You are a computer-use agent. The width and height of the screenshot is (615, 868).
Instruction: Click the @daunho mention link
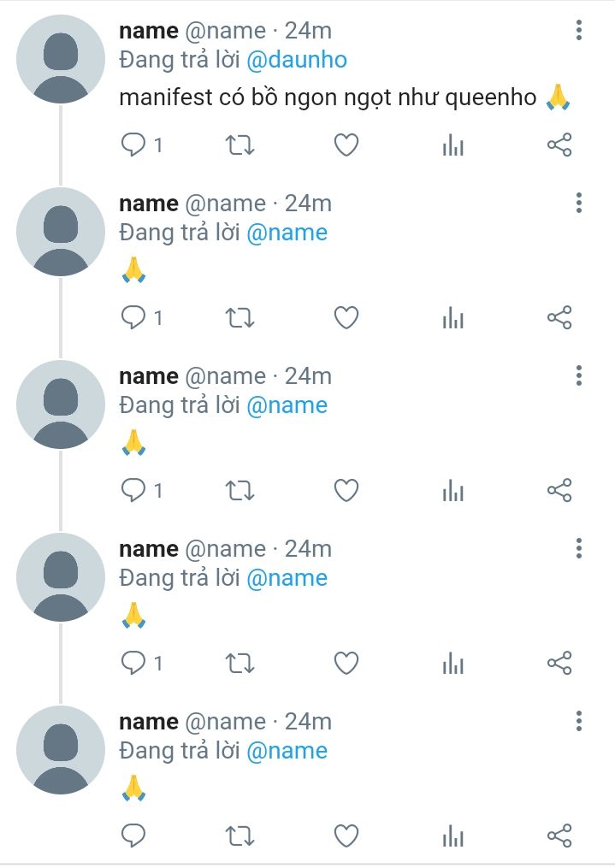(x=297, y=60)
